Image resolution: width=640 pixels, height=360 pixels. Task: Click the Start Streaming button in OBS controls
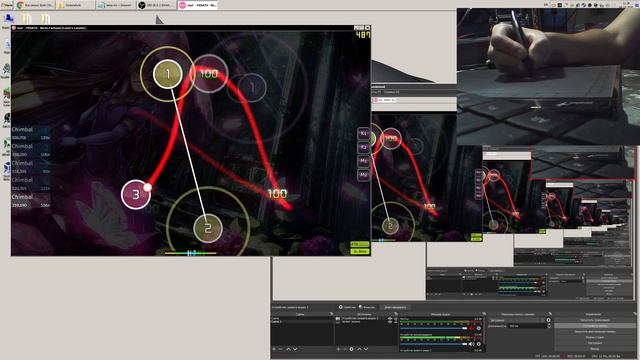coord(595,320)
